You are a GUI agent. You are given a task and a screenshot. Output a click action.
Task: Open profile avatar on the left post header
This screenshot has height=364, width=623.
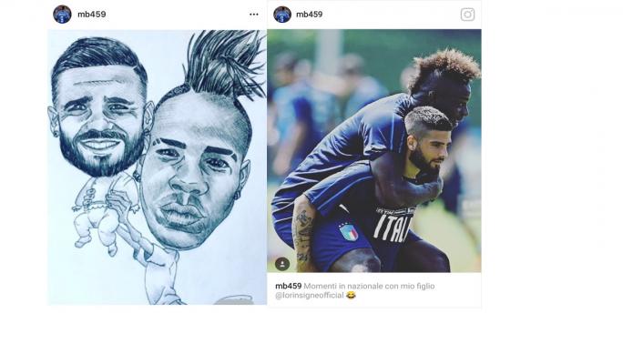pos(62,15)
